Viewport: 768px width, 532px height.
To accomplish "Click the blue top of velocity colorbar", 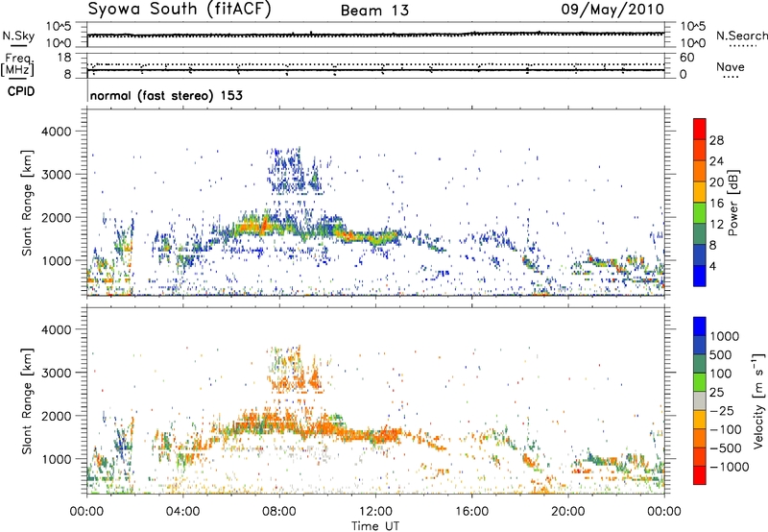I will [700, 326].
